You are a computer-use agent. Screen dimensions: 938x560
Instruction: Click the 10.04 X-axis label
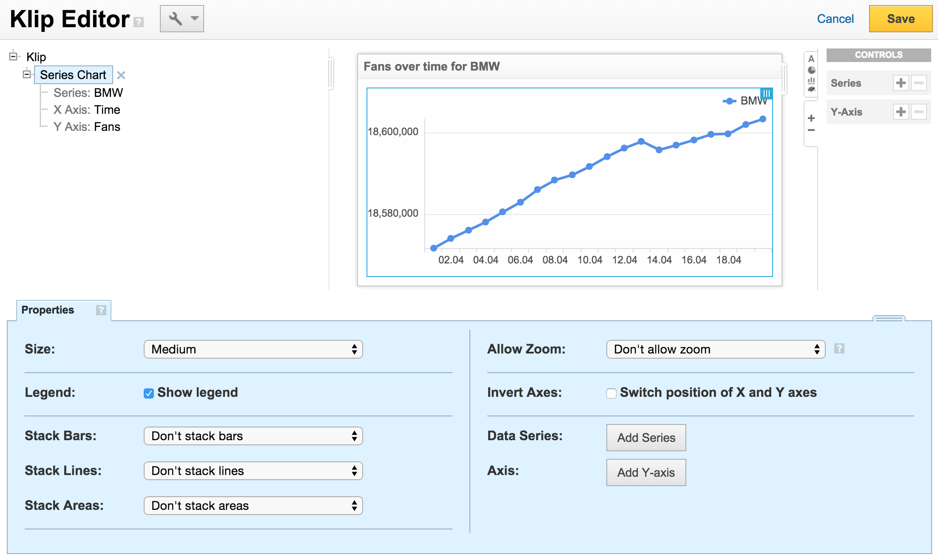click(x=590, y=260)
